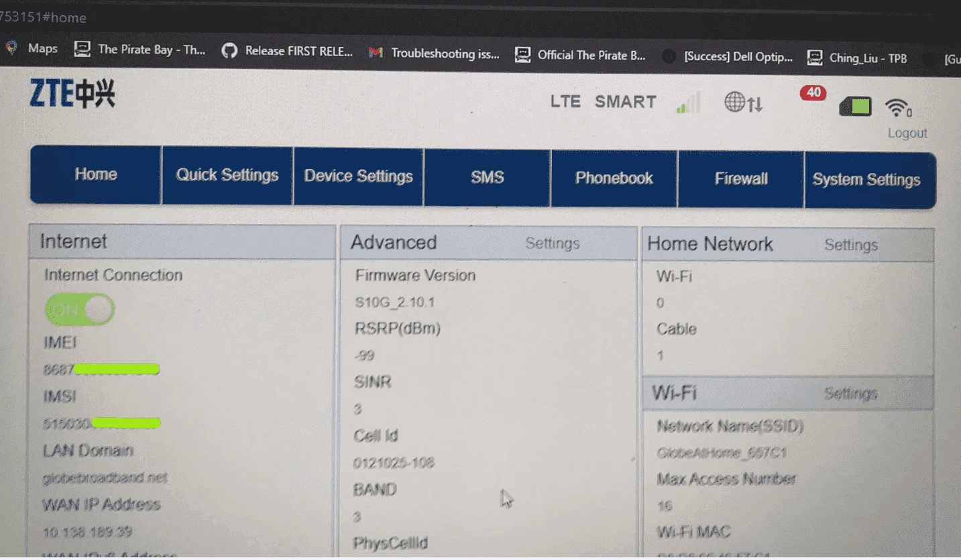Open the Device Settings tab
Viewport: 961px width, 560px height.
(358, 176)
